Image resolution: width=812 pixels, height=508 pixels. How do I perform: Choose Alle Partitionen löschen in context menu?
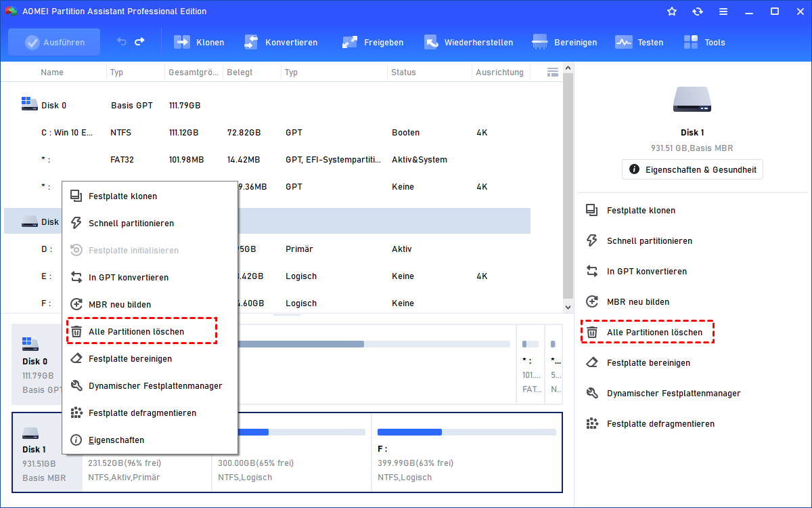(x=150, y=332)
